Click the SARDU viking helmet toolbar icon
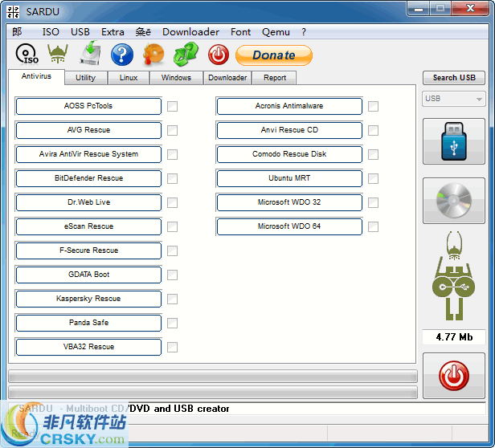 point(58,54)
